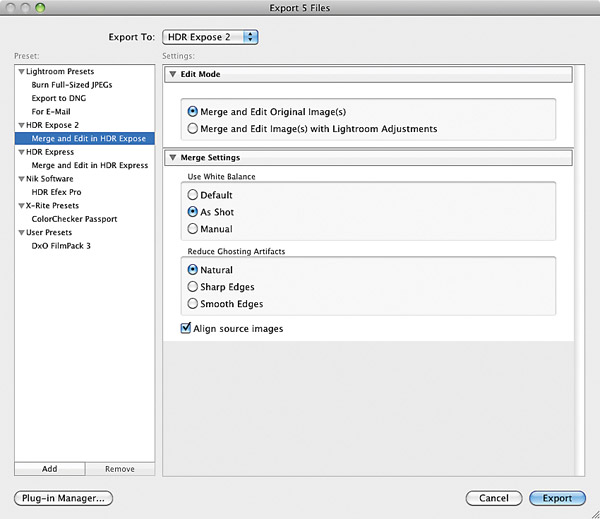Cancel the export dialog

(494, 498)
